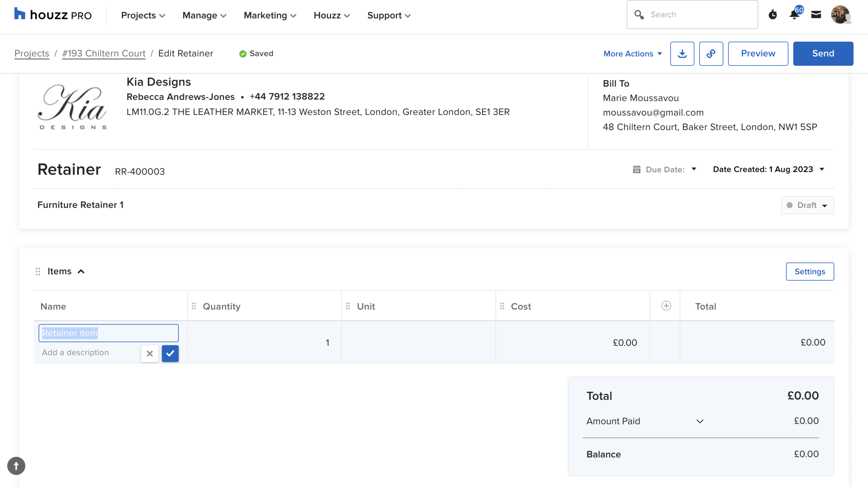Open the Marketing menu

[270, 15]
